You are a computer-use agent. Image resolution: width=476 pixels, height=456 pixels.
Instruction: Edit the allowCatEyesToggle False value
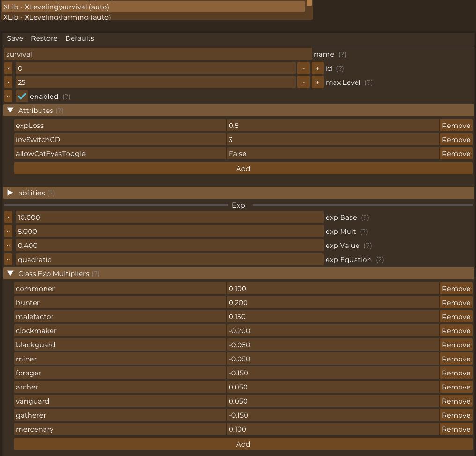point(333,154)
